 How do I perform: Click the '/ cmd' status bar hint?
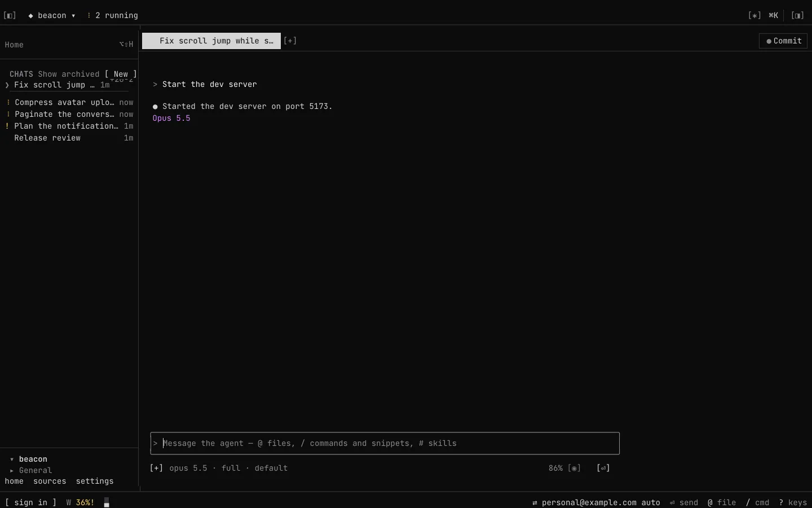point(757,502)
